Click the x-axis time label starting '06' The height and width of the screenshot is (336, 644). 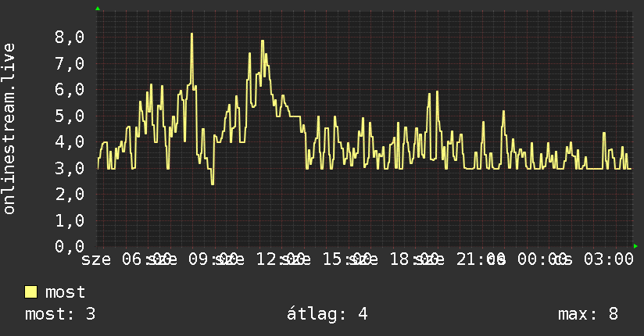tap(147, 259)
